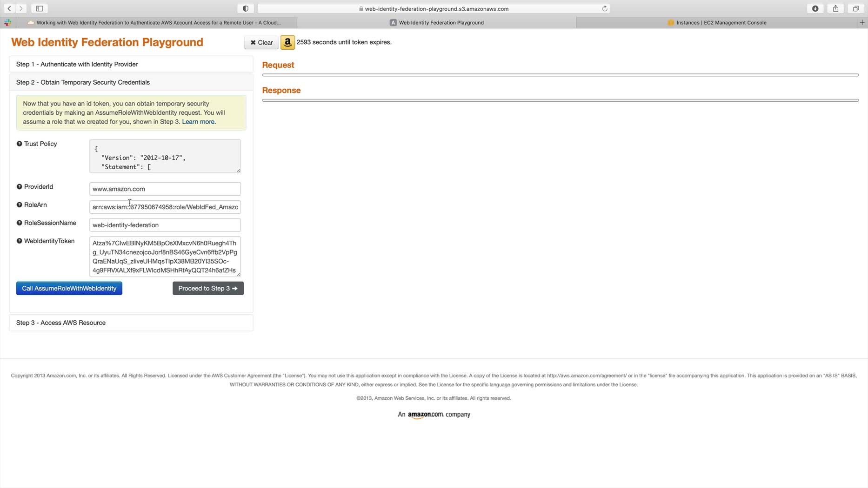Click the Response section heading
This screenshot has width=868, height=488.
[x=281, y=90]
